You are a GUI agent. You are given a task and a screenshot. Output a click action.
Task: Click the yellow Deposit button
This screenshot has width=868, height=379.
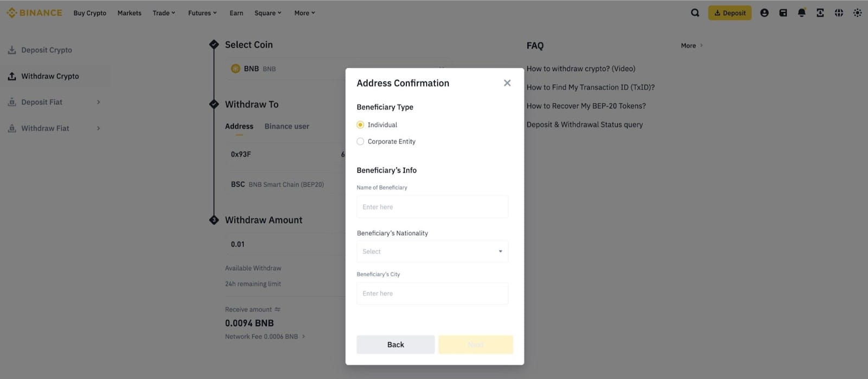pos(730,13)
